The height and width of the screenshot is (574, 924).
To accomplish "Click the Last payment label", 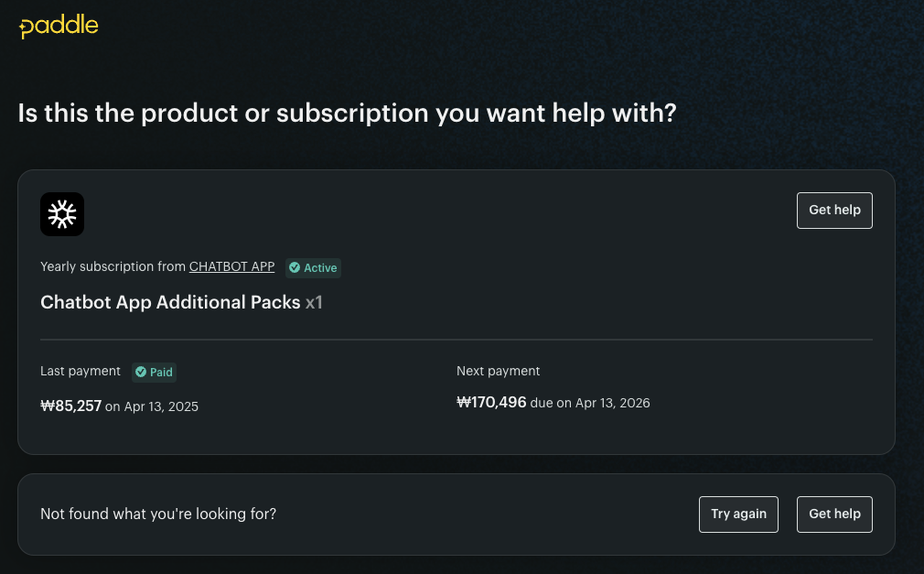I will (81, 371).
